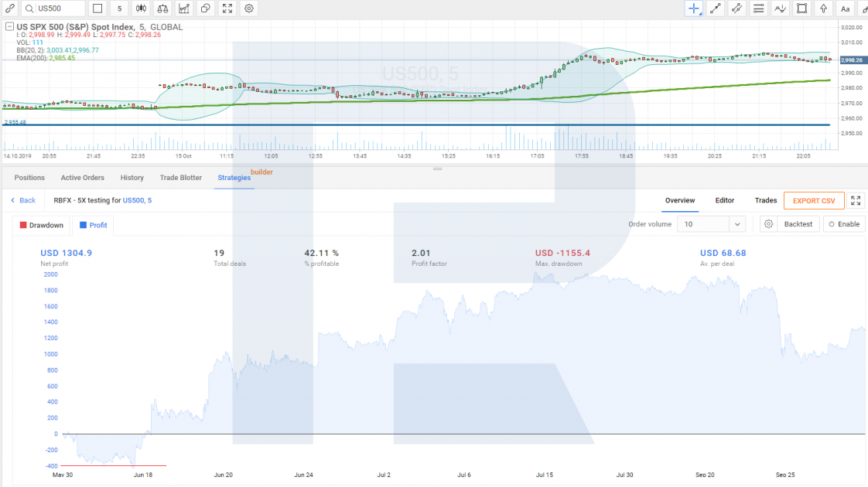Viewport: 868px width, 487px height.
Task: Open the indicators chart icon
Action: coord(184,9)
